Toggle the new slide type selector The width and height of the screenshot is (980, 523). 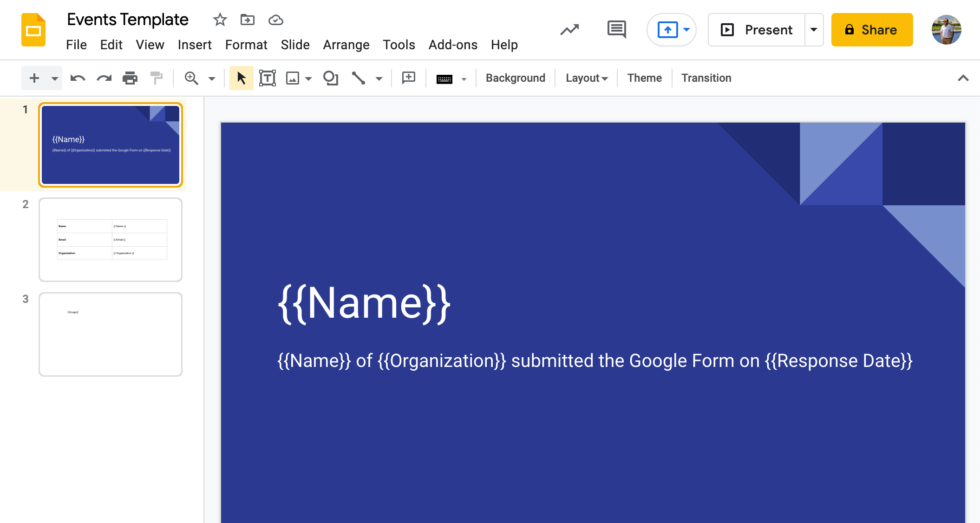(x=51, y=78)
